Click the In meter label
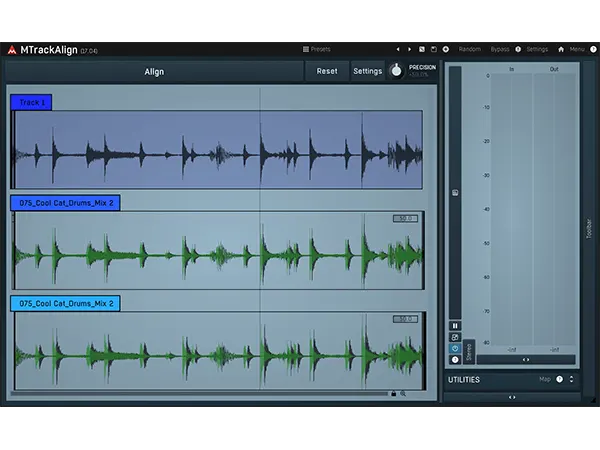The image size is (600, 450). coord(512,69)
